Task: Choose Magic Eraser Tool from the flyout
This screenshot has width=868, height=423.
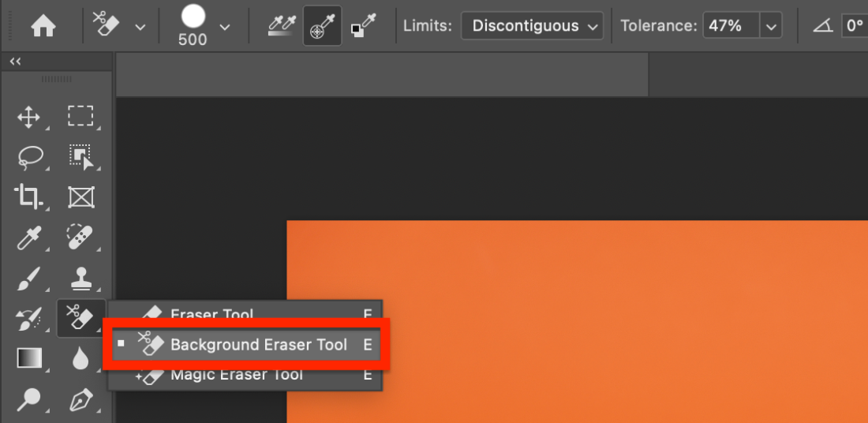Action: (x=237, y=375)
